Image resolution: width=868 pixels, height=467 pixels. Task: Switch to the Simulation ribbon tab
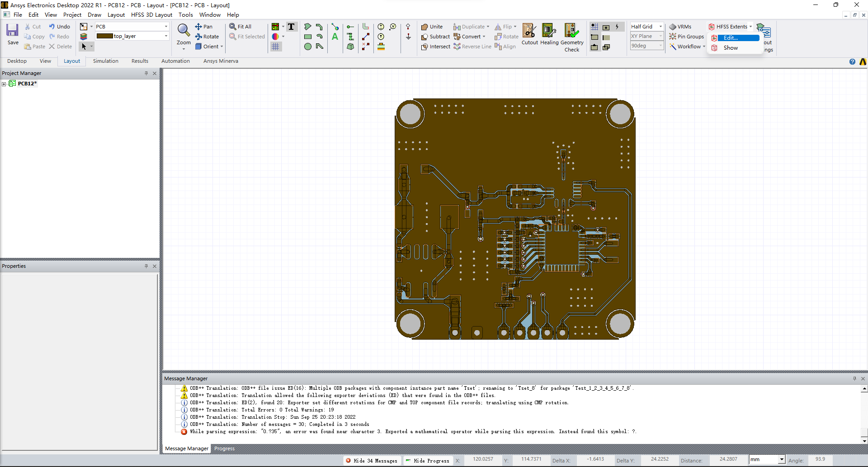(106, 61)
